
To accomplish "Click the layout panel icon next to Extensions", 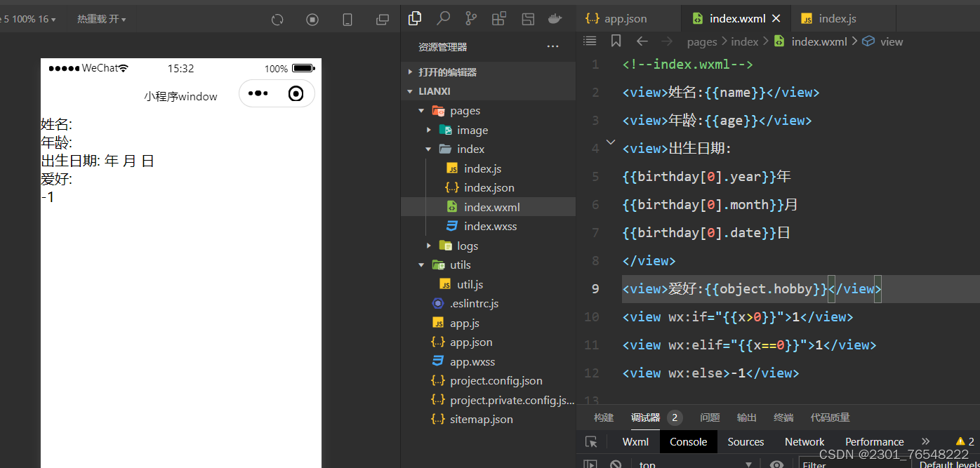I will pos(527,18).
